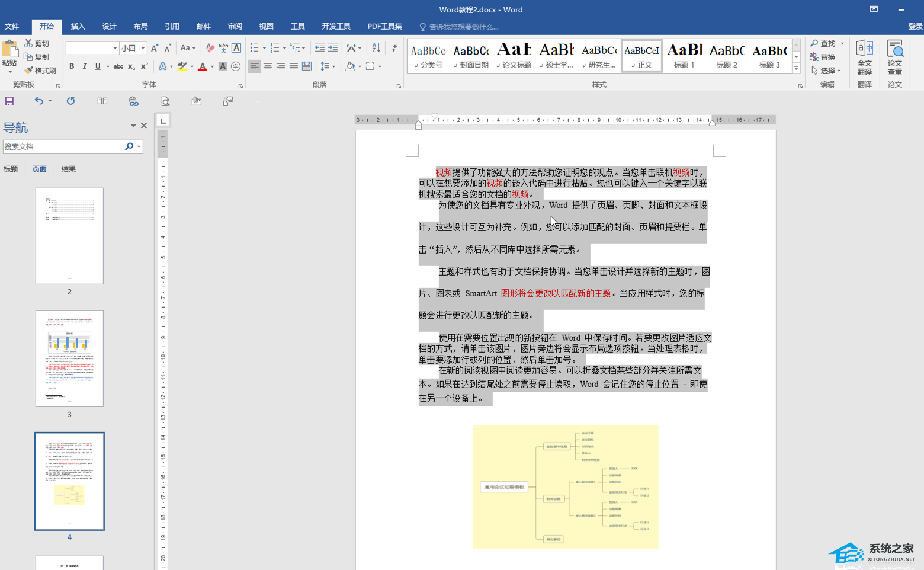This screenshot has width=924, height=570.
Task: Click the Save icon in quick access toolbar
Action: 9,101
